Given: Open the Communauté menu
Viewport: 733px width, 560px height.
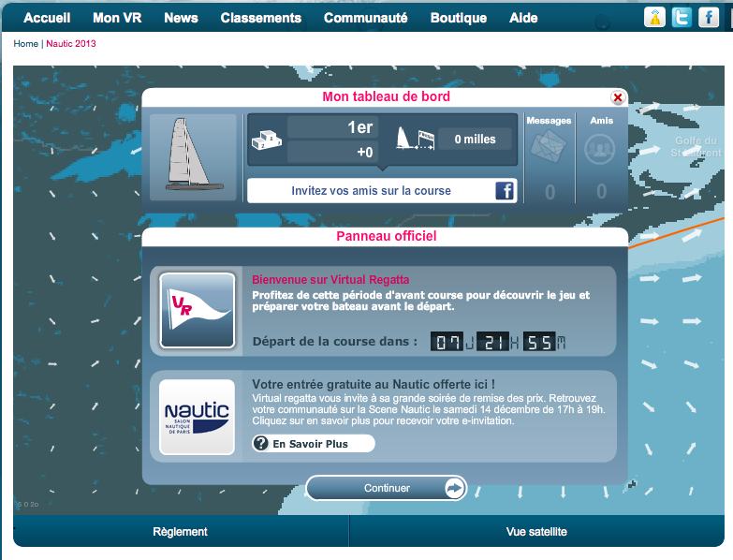Looking at the screenshot, I should click(366, 18).
